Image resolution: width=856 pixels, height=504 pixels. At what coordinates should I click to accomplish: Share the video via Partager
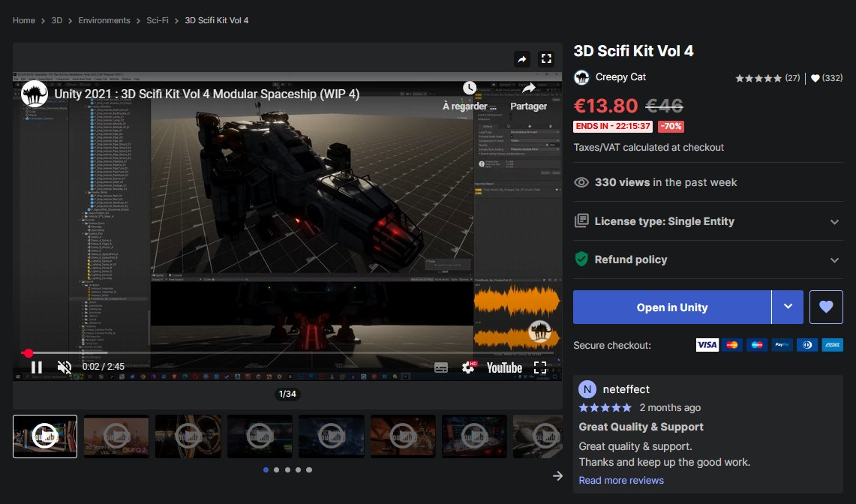528,96
